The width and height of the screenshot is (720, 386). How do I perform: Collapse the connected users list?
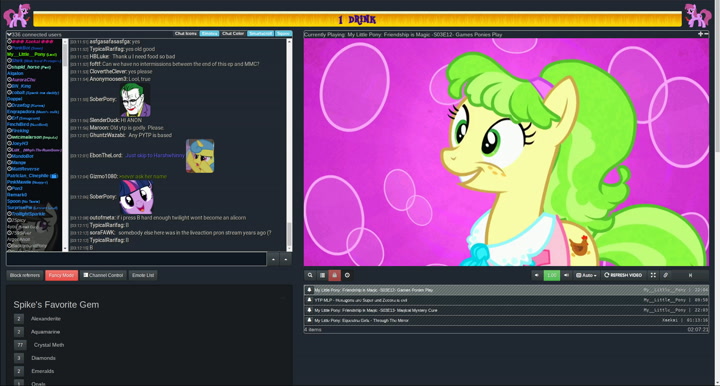click(x=9, y=34)
